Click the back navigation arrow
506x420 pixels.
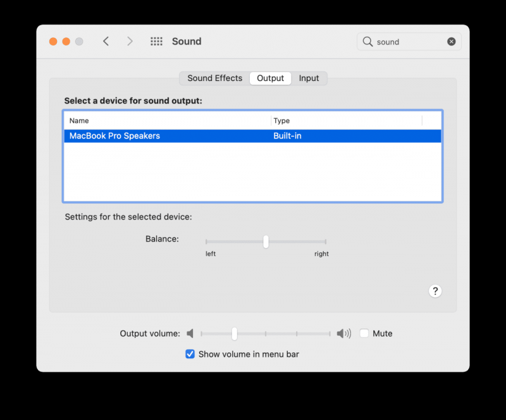coord(106,40)
